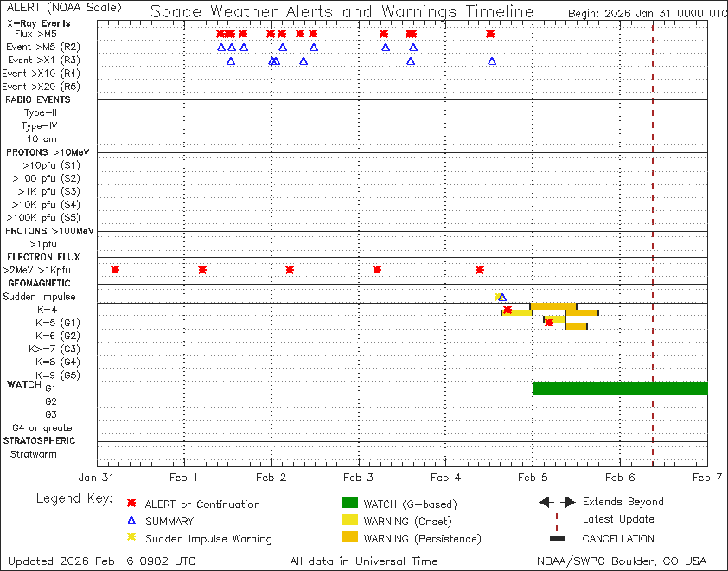Click a blue summary triangle on Event >X1 row
The height and width of the screenshot is (571, 728).
232,61
